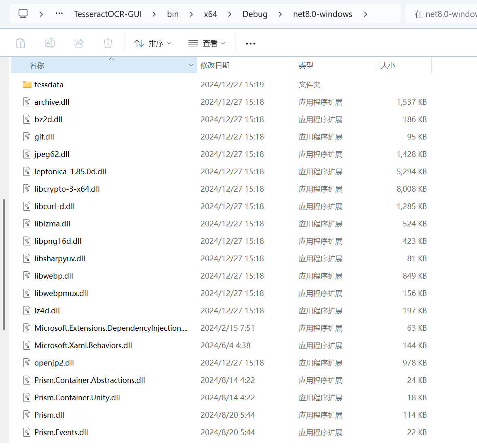The height and width of the screenshot is (448, 477).
Task: Select libwebp.dll file icon
Action: click(x=27, y=276)
